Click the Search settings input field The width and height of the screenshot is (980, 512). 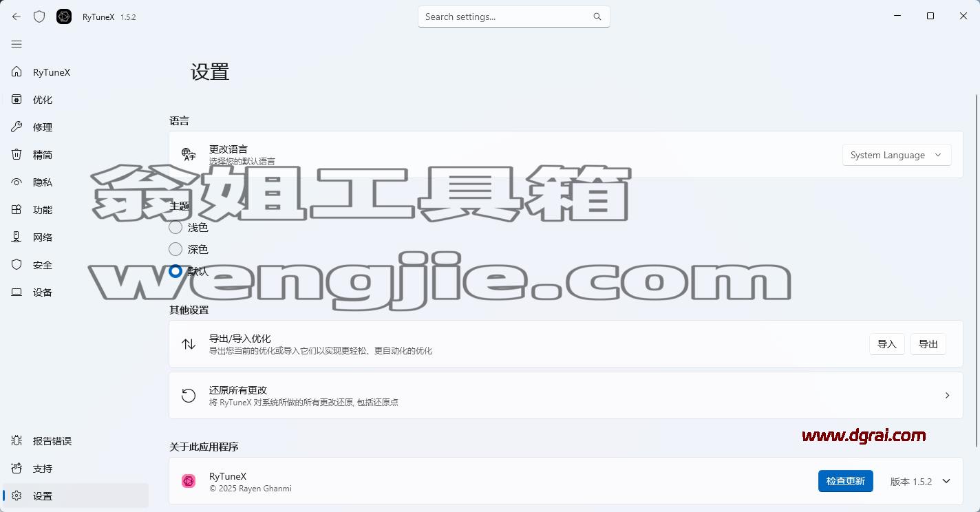514,17
